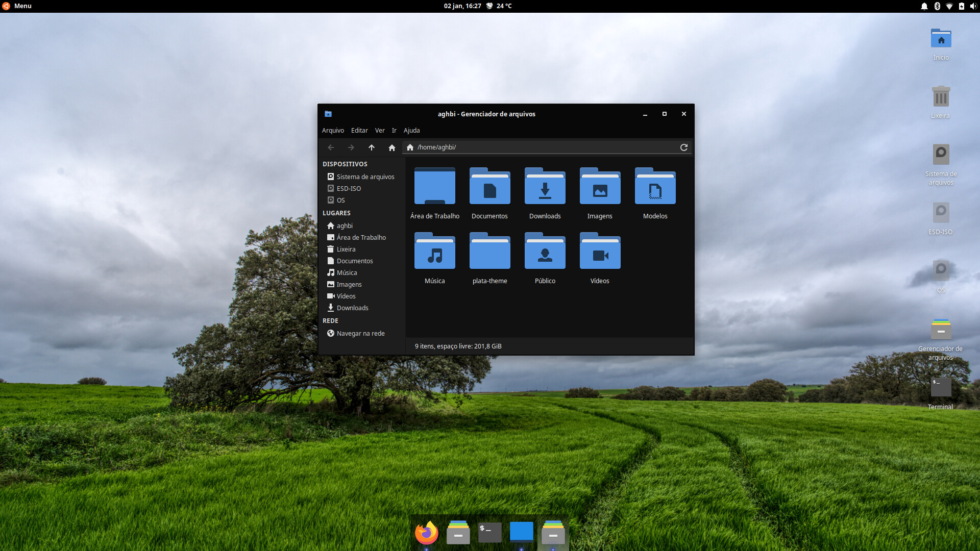Viewport: 980px width, 551px height.
Task: Click the forward navigation arrow
Action: tap(351, 147)
